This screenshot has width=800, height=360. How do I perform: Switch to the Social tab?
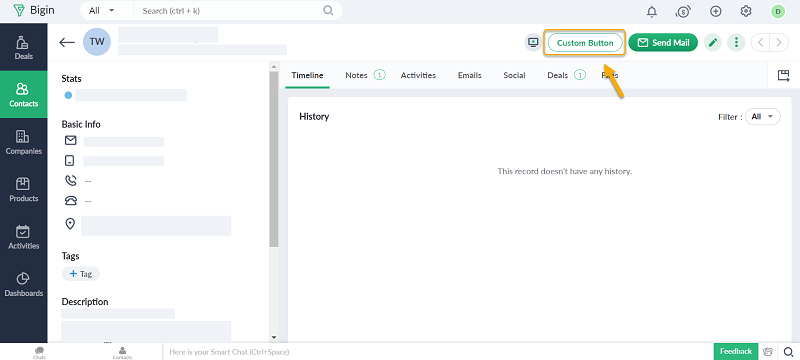point(514,75)
